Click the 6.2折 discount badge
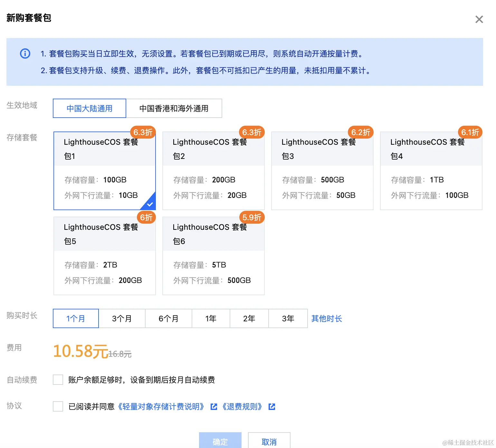 click(x=360, y=132)
